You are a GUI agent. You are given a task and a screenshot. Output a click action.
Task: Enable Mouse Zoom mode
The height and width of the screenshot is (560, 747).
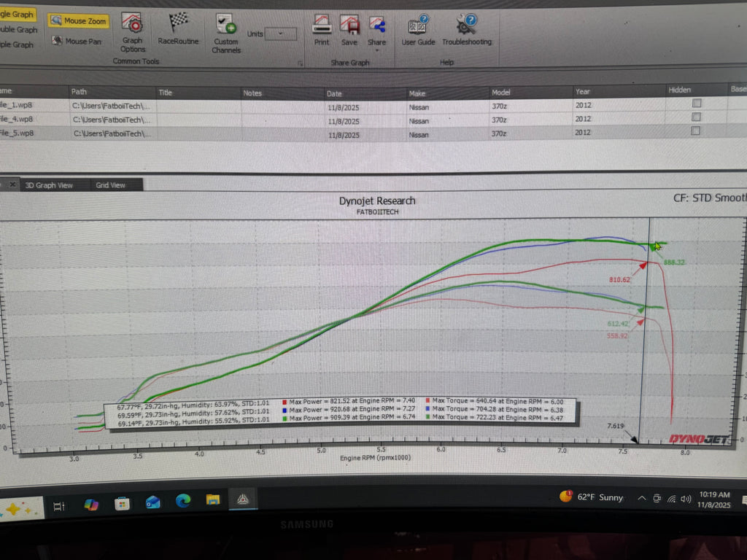(79, 21)
